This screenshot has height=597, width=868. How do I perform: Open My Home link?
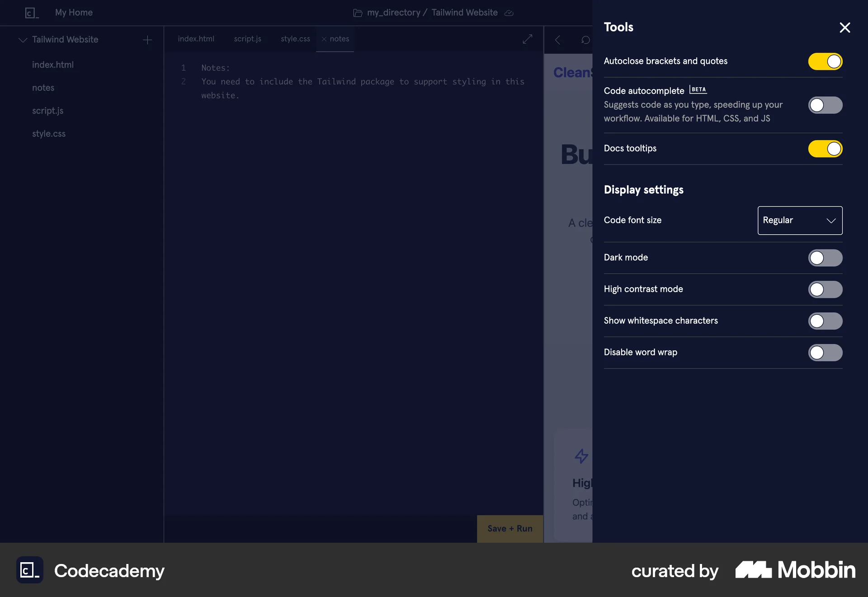(x=73, y=13)
